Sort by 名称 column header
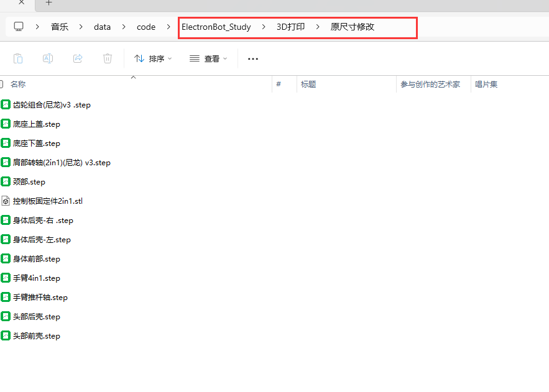 point(18,84)
